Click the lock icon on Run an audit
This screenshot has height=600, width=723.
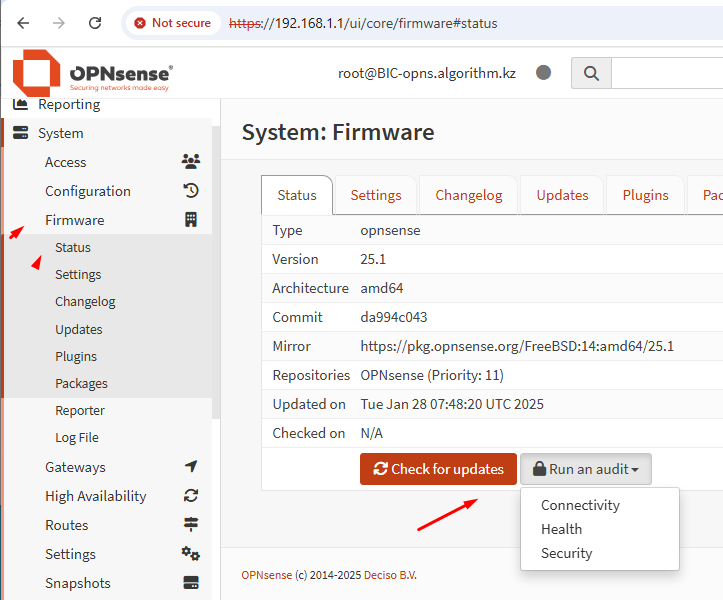(539, 469)
